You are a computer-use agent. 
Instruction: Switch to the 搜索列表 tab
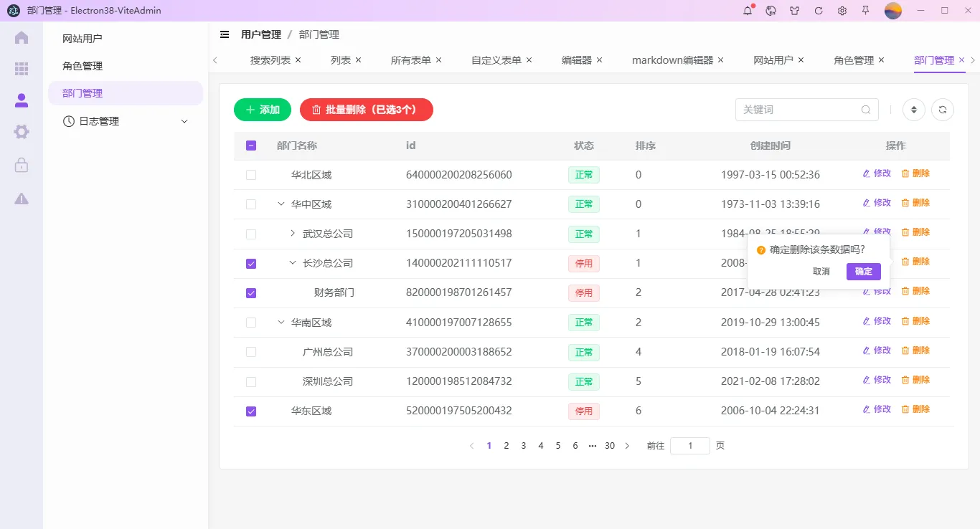point(270,60)
